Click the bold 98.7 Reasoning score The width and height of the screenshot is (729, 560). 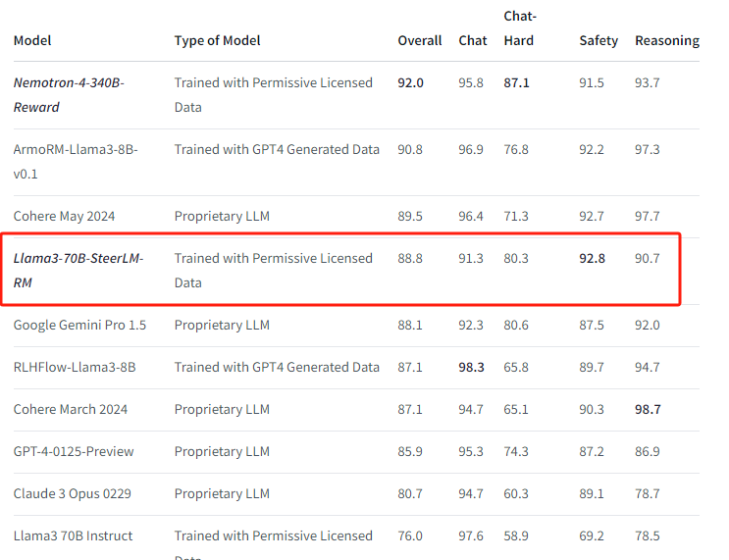[x=648, y=409]
